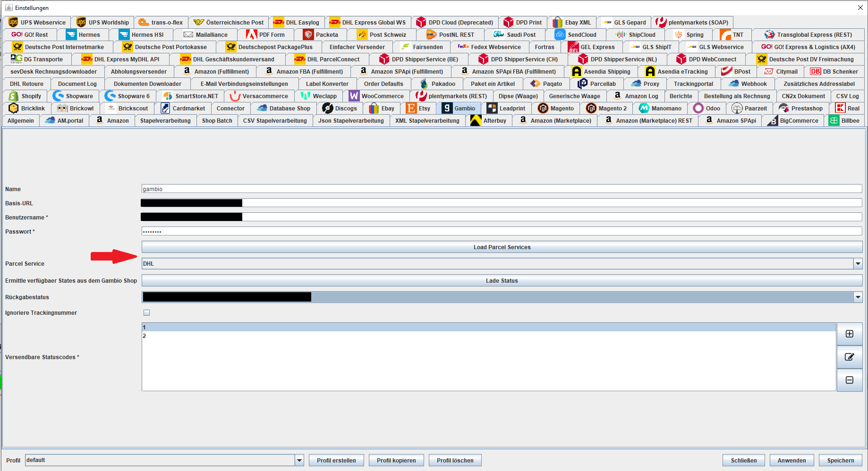Click the Profil kopieren button
Screen dimensions: 868x471
396,461
